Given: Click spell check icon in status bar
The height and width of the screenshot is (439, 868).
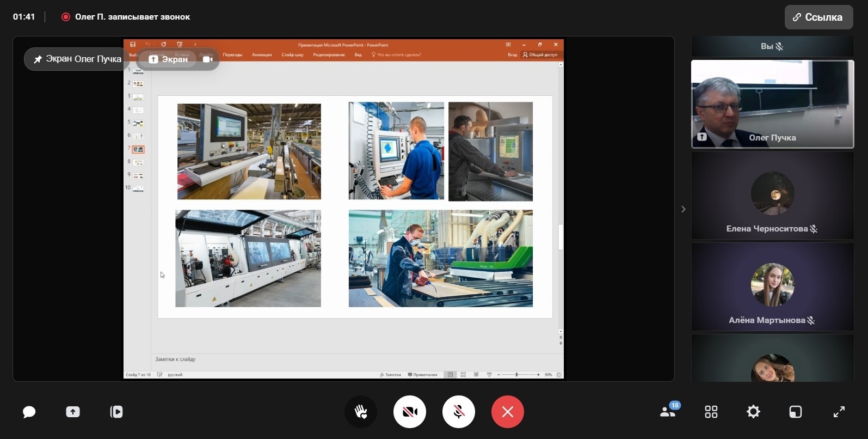Looking at the screenshot, I should tap(159, 375).
